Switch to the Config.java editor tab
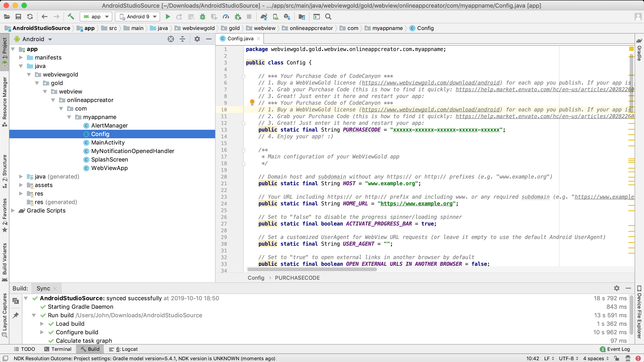644x362 pixels. [x=240, y=38]
